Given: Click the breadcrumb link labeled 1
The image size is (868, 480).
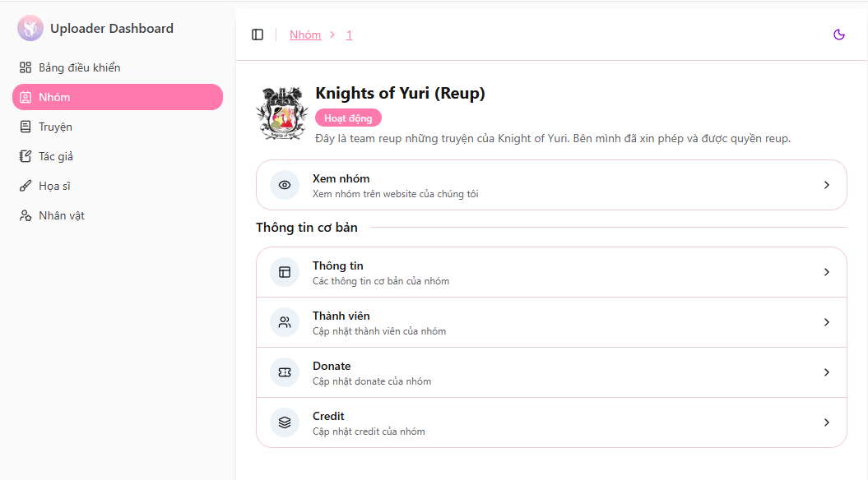Looking at the screenshot, I should pyautogui.click(x=349, y=35).
